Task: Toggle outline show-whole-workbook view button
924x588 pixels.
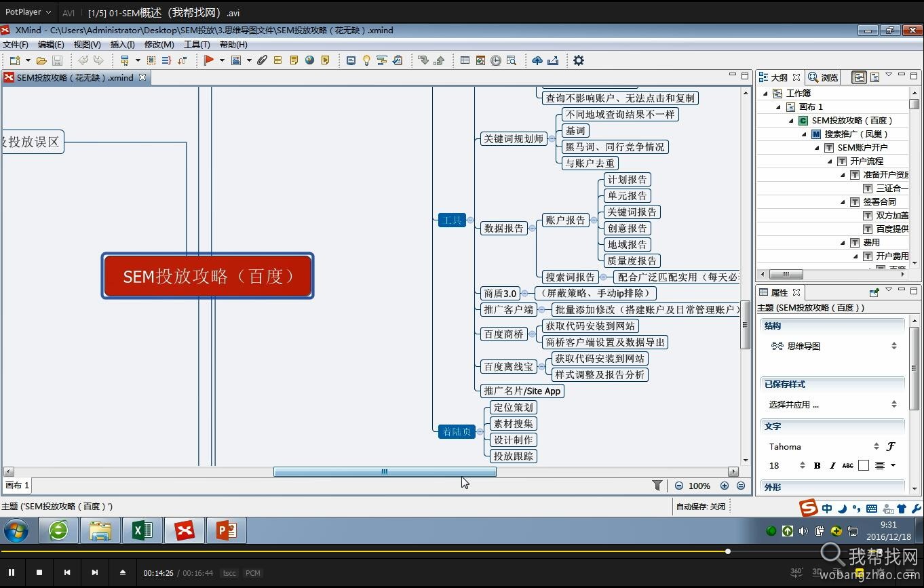Action: coord(859,77)
